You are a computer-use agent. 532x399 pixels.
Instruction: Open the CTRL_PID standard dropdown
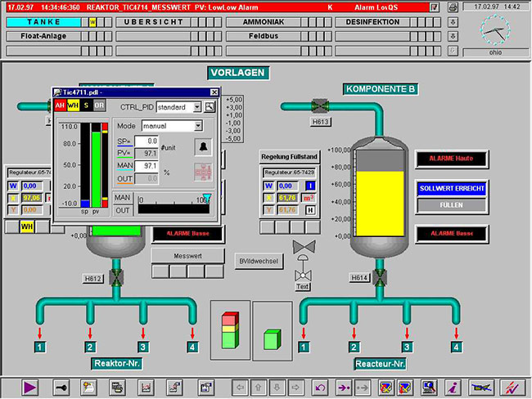point(197,107)
